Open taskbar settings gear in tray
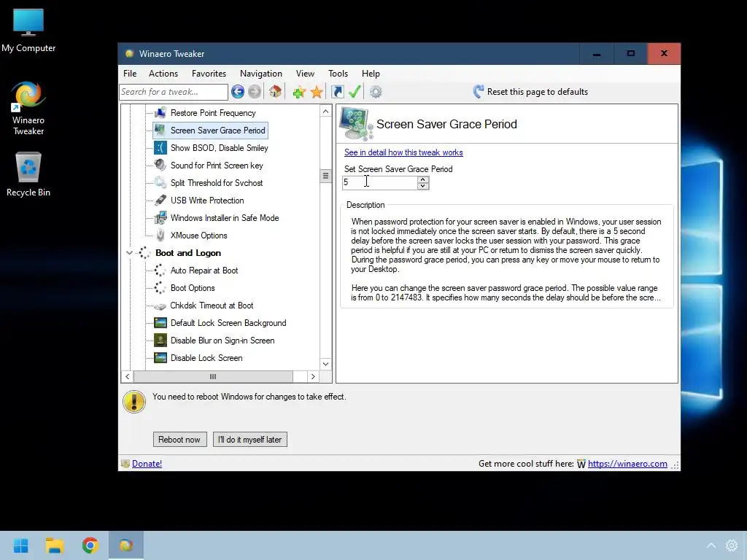This screenshot has width=747, height=560. click(731, 545)
